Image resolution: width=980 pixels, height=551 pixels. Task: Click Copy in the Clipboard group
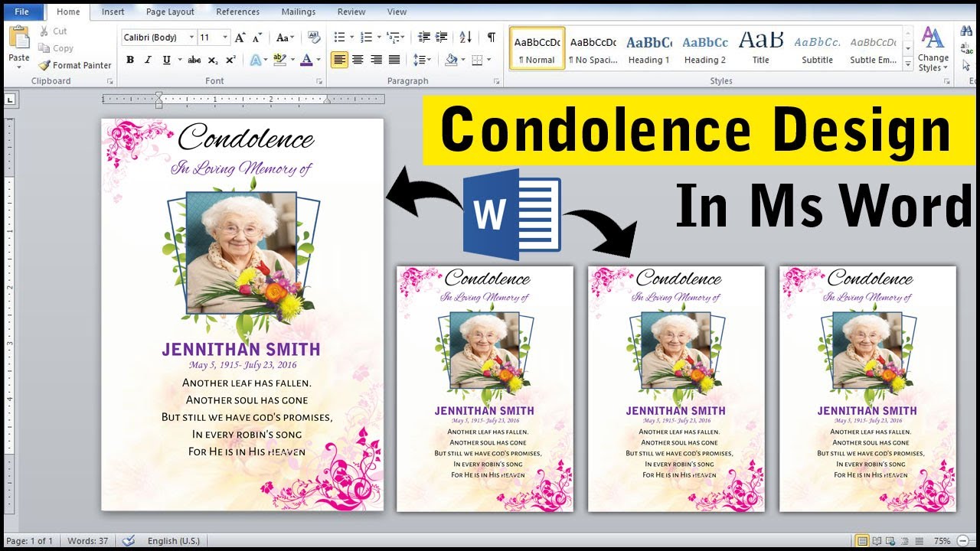point(56,48)
